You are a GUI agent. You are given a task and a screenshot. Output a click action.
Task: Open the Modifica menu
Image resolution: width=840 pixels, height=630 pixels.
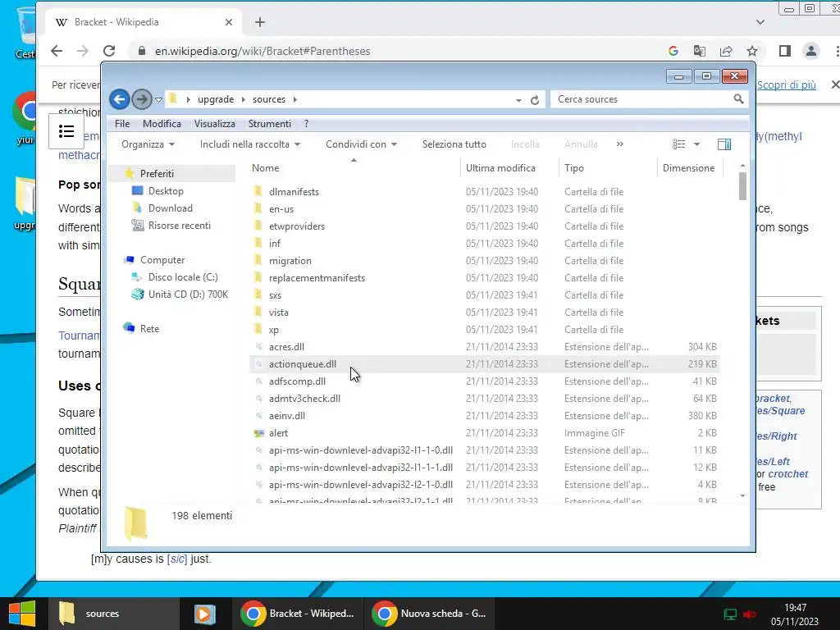pyautogui.click(x=162, y=124)
